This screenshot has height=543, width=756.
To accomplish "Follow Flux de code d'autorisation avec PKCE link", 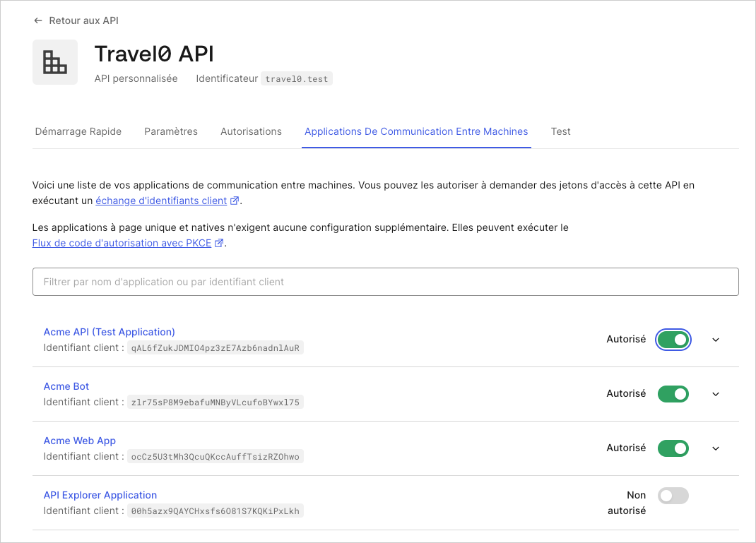I will 122,243.
